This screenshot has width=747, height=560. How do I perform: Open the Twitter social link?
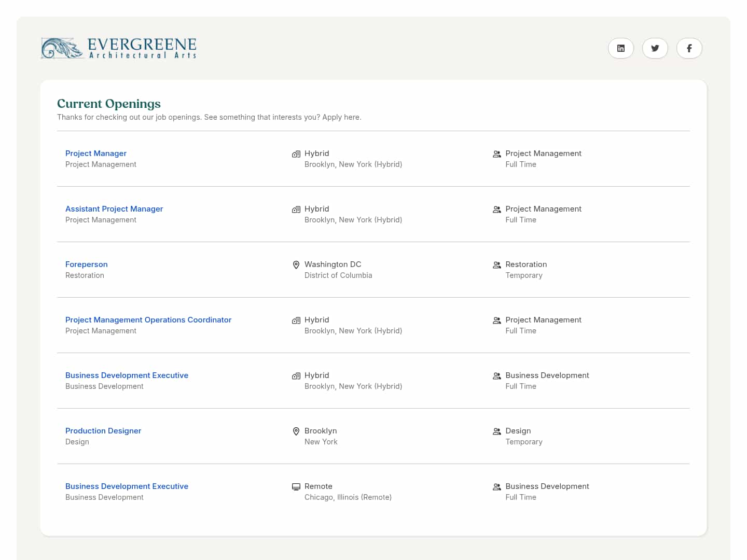pyautogui.click(x=655, y=48)
